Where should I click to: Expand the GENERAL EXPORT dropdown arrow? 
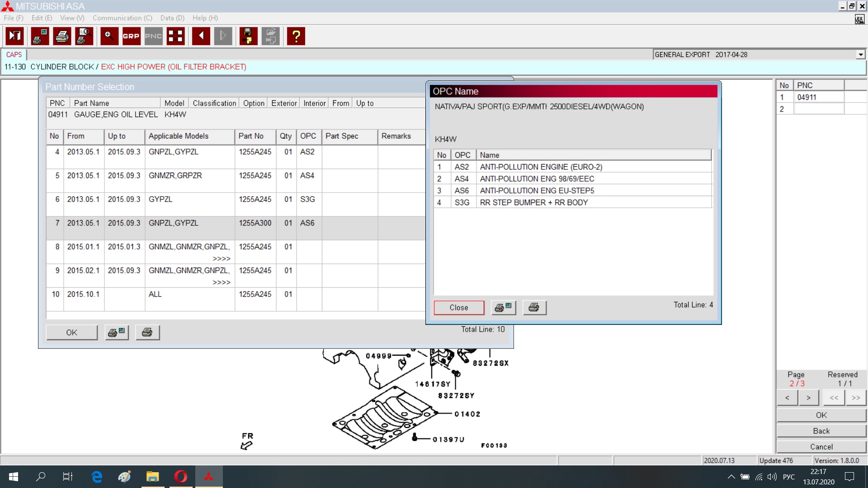tap(860, 55)
